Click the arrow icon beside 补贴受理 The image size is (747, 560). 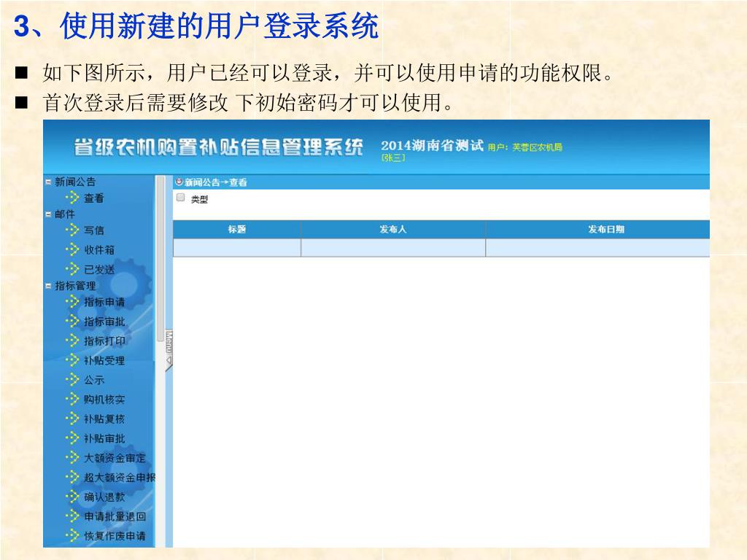tap(72, 360)
